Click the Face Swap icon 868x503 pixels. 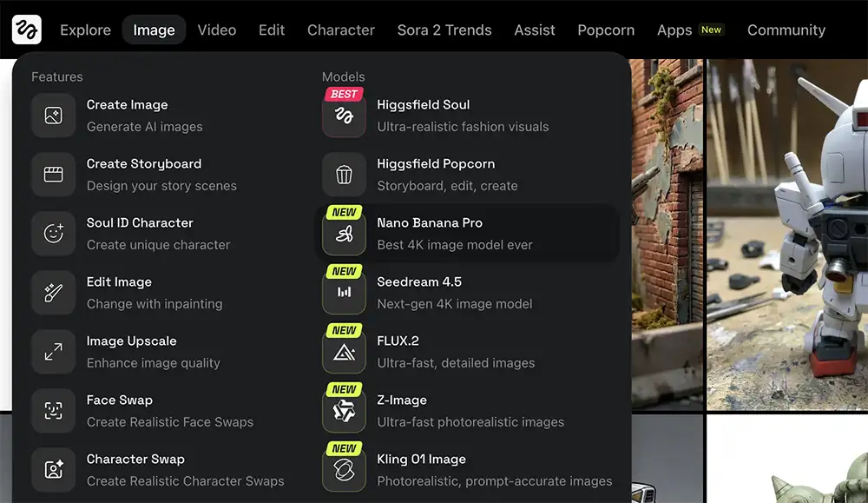[54, 411]
